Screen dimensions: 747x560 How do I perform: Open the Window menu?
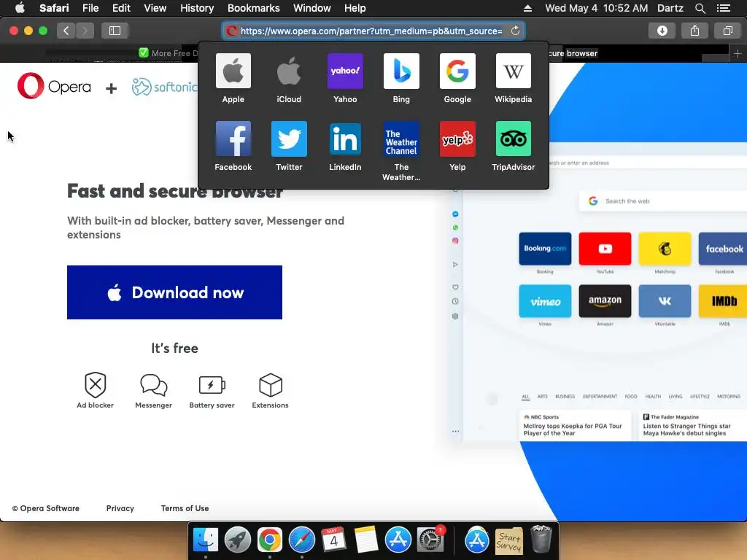click(x=312, y=8)
